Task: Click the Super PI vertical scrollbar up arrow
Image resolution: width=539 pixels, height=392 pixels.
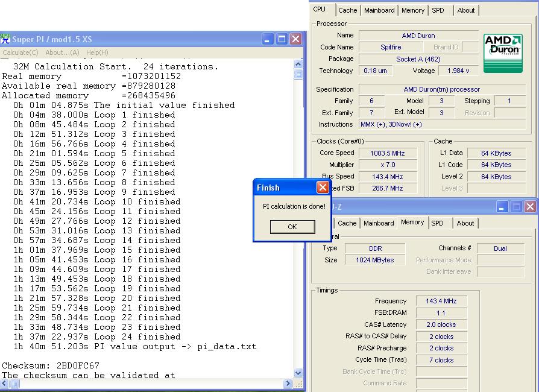Action: click(x=298, y=64)
